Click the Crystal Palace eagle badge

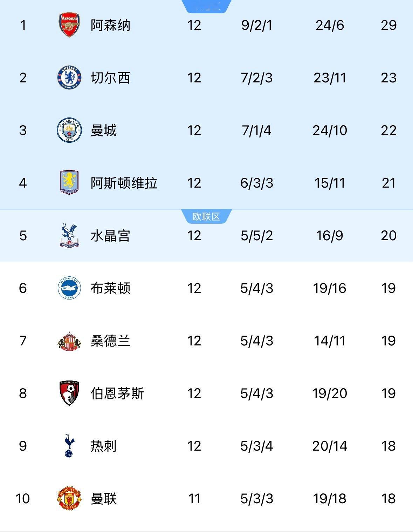coord(69,235)
